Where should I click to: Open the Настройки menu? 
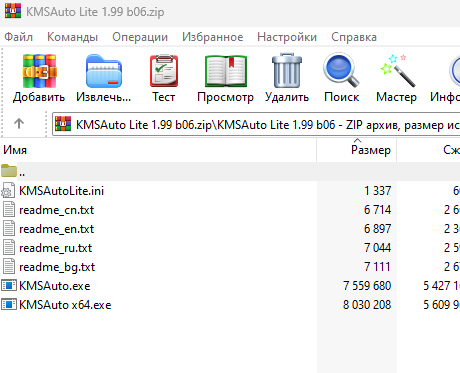pyautogui.click(x=287, y=37)
